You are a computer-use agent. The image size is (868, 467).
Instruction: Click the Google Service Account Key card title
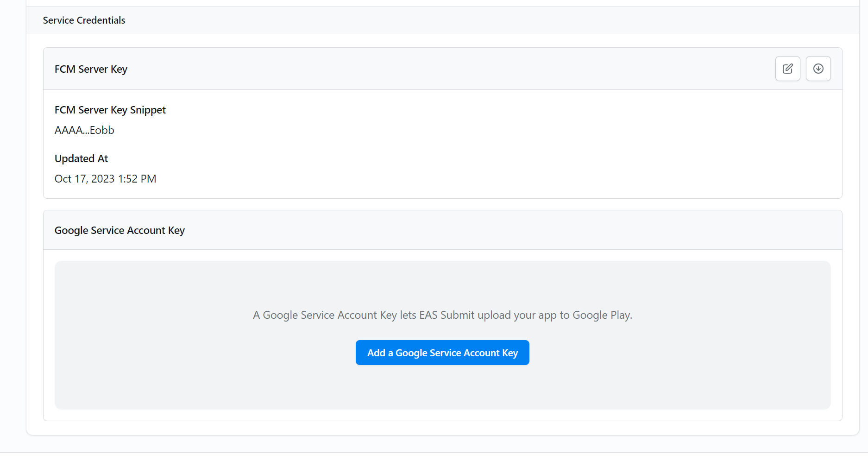point(120,230)
